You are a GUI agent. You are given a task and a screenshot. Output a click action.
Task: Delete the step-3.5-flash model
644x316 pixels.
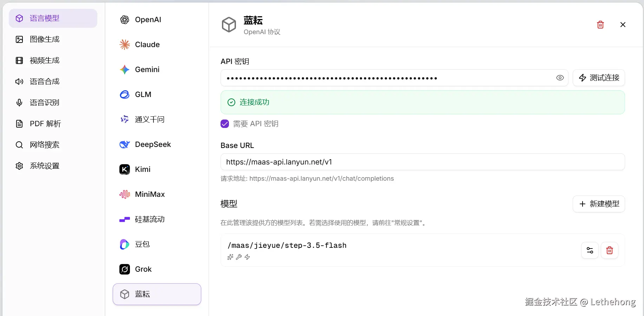[x=610, y=250]
